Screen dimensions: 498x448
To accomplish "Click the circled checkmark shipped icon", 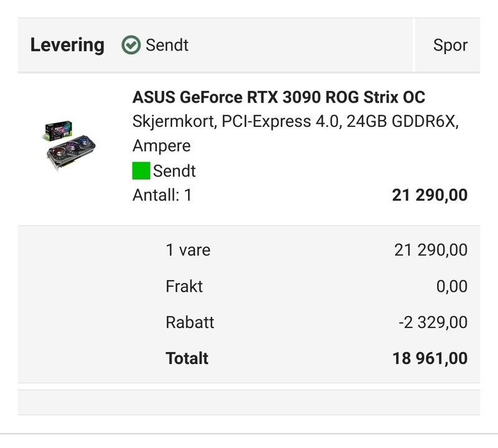I will [x=131, y=45].
